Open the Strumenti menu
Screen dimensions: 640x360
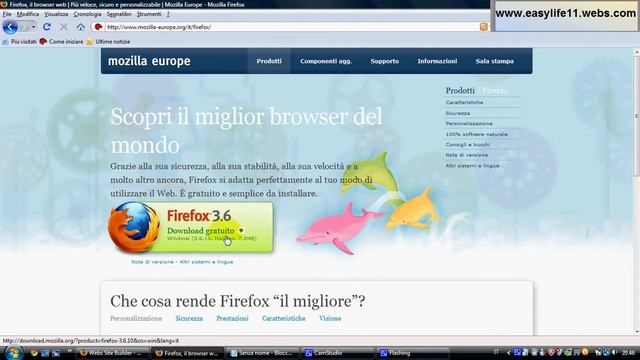click(x=149, y=14)
